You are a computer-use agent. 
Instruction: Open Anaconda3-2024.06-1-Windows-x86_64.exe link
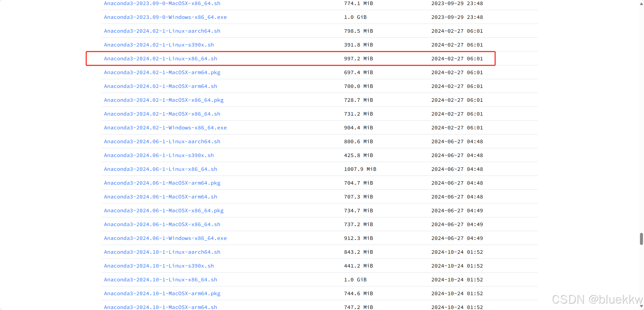(165, 238)
